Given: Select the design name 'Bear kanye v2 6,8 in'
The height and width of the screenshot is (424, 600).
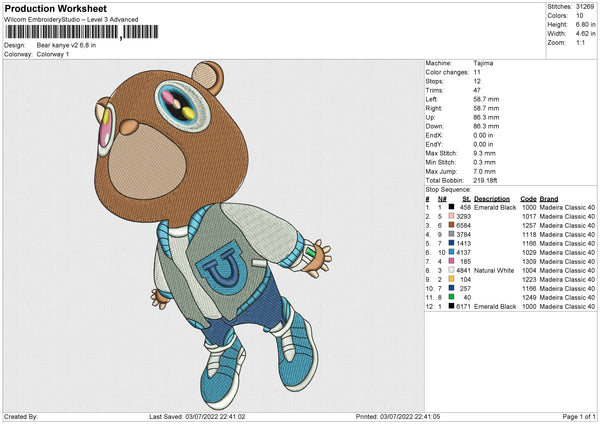Looking at the screenshot, I should click(66, 45).
